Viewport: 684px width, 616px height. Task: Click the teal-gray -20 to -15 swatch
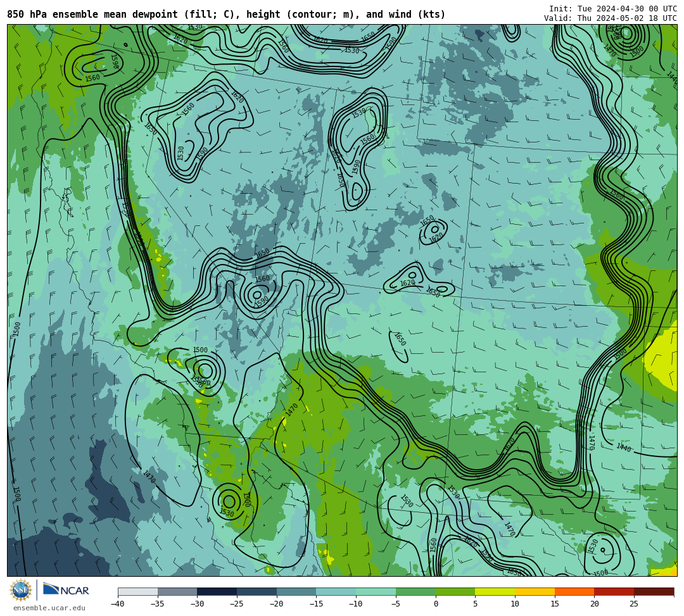point(296,591)
